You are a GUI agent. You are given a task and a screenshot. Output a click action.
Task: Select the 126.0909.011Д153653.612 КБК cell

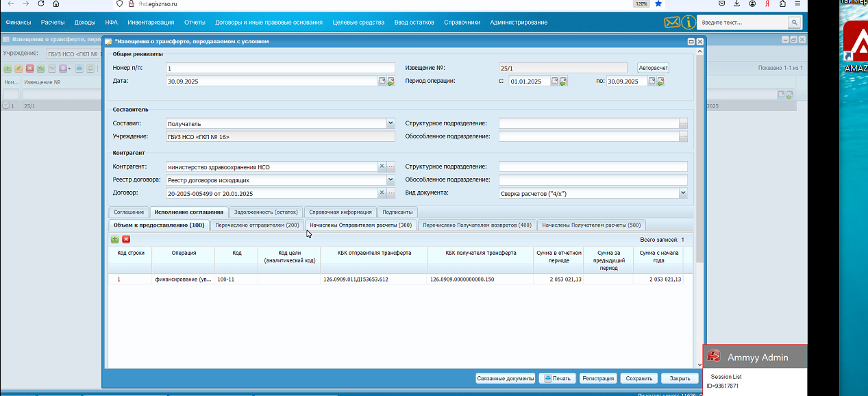[373, 280]
